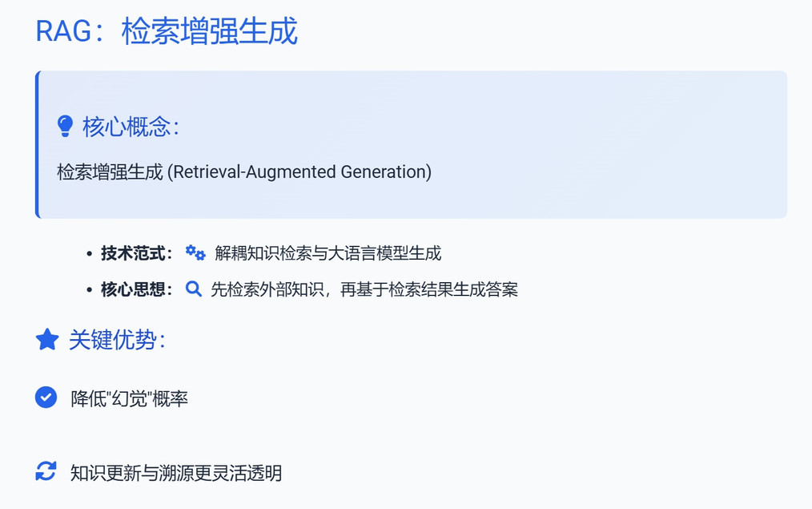Click the star icon beside 关键优势
The height and width of the screenshot is (509, 812).
(47, 340)
